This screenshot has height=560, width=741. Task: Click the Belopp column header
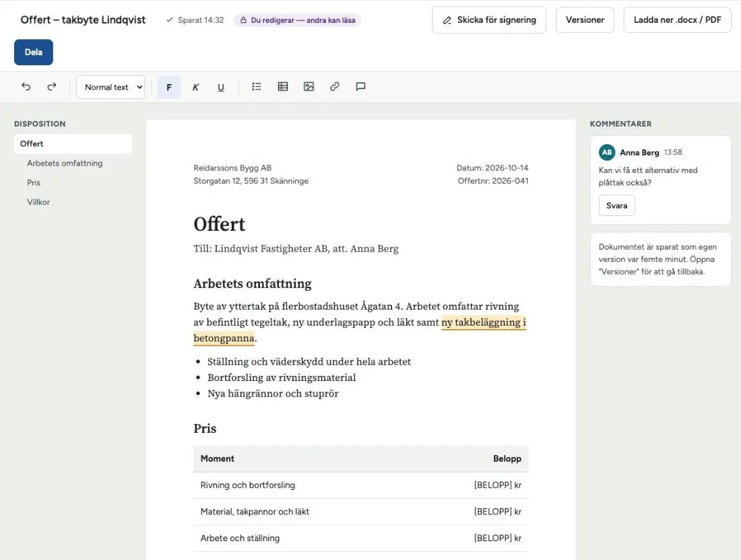pos(507,459)
